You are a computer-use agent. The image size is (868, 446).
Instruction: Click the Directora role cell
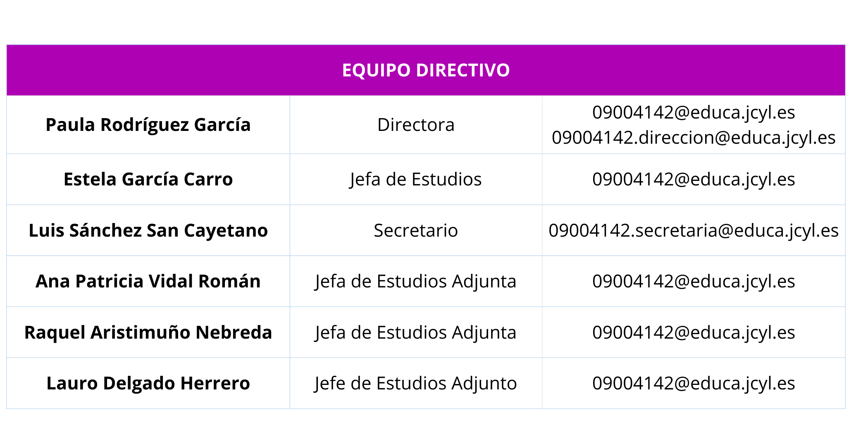coord(416,125)
